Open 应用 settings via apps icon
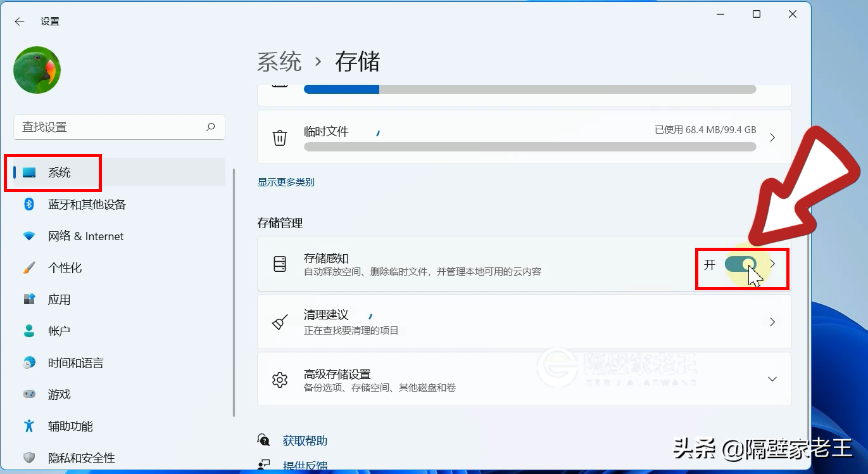868x474 pixels. pyautogui.click(x=29, y=299)
